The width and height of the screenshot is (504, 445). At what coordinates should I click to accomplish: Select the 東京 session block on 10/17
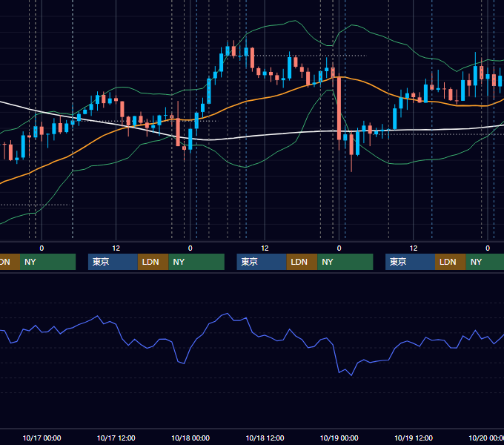[113, 262]
